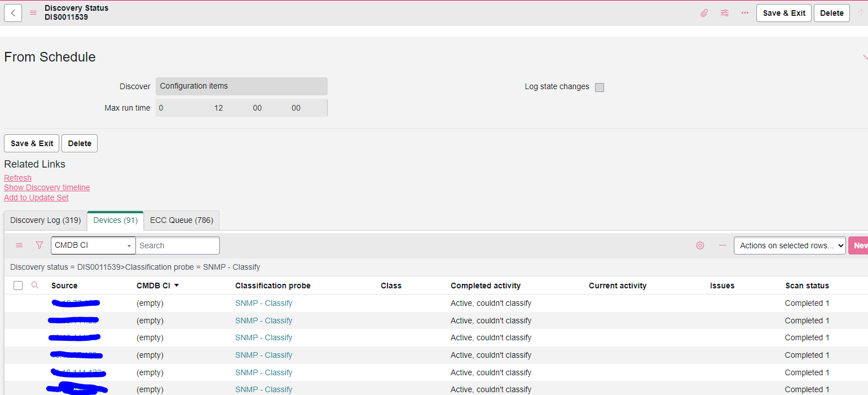Viewport: 868px width, 395px height.
Task: Sort by Issues column header
Action: (x=722, y=286)
